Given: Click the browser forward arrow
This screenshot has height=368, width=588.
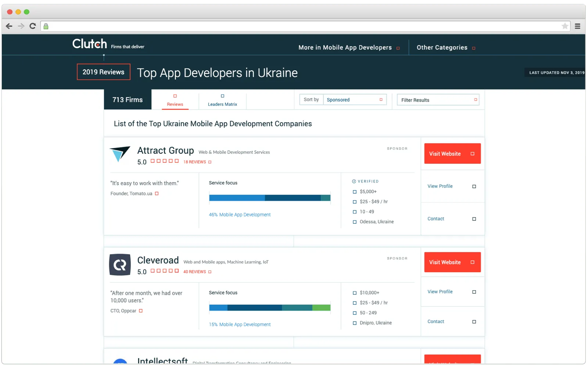Looking at the screenshot, I should (x=21, y=26).
